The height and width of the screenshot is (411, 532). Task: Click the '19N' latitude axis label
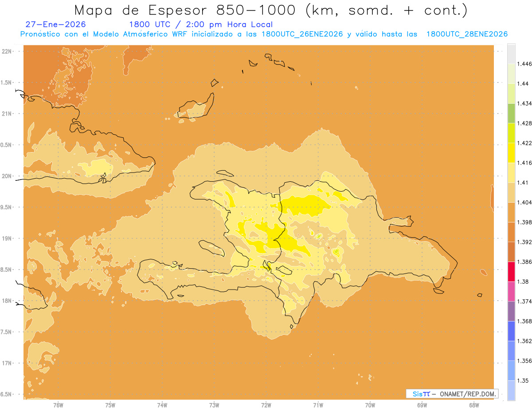coord(7,239)
